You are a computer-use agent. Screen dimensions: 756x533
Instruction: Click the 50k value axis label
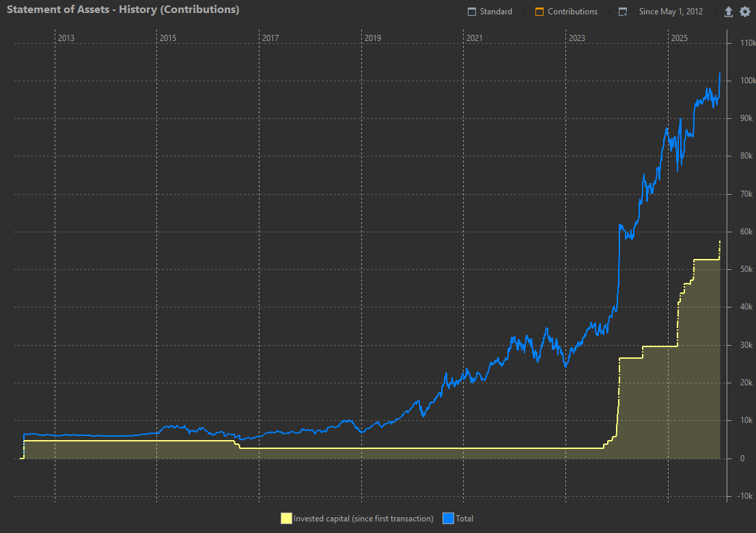747,269
